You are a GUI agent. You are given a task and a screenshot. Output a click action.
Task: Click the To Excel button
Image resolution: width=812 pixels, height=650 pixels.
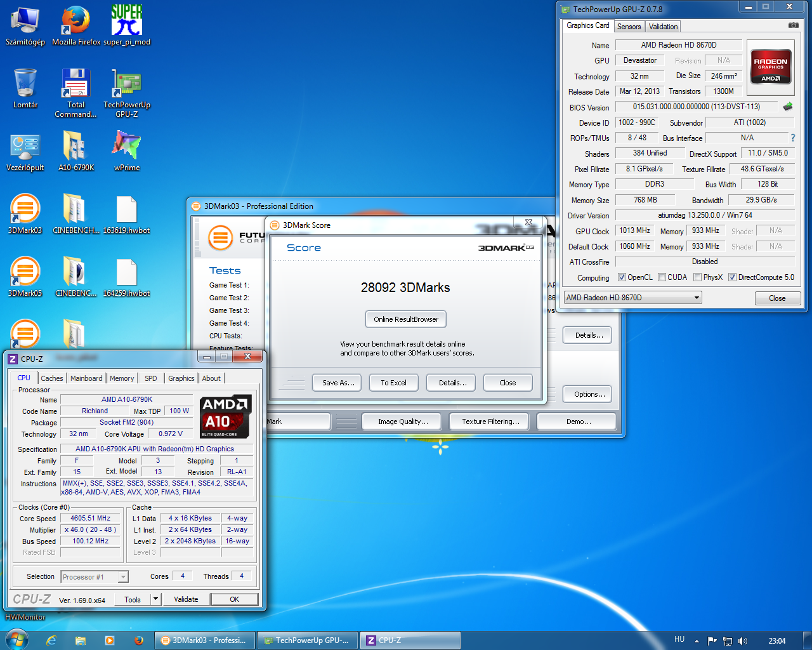pos(393,383)
